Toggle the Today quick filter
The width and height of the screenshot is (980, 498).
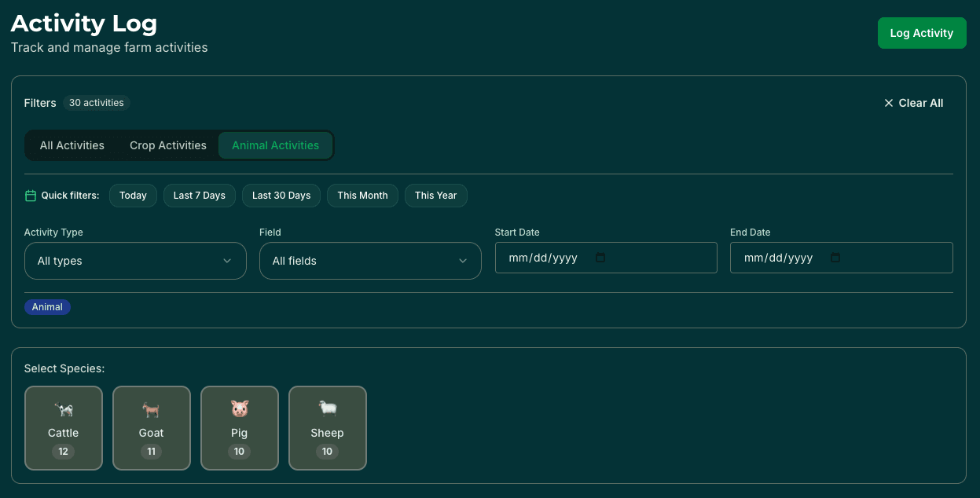pos(133,195)
